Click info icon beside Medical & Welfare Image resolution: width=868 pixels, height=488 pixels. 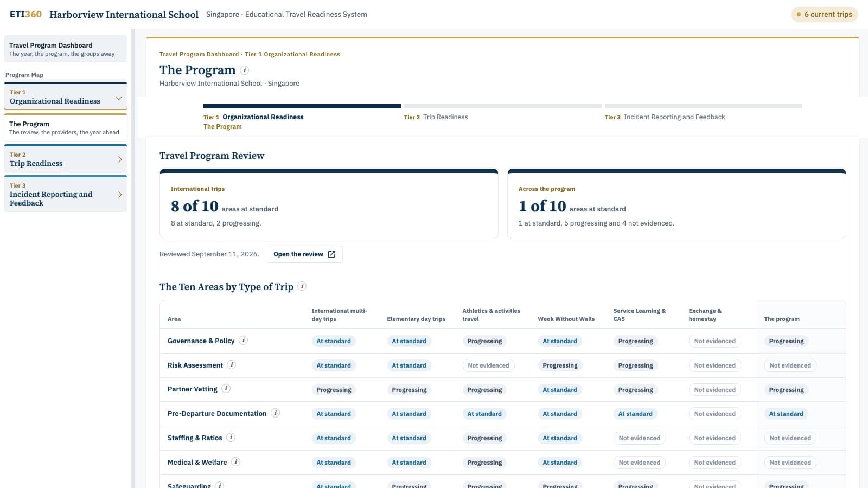pos(236,462)
